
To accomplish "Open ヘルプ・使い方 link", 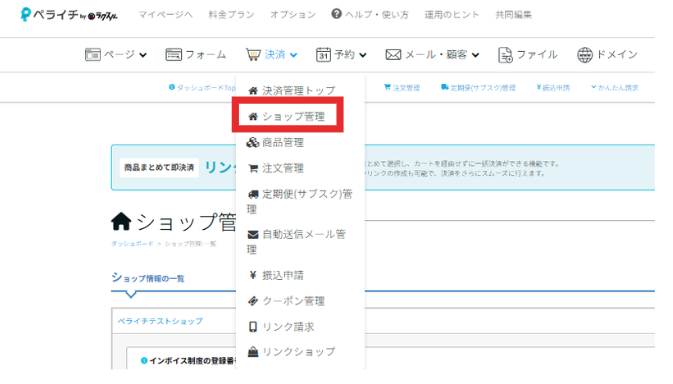I will coord(377,15).
